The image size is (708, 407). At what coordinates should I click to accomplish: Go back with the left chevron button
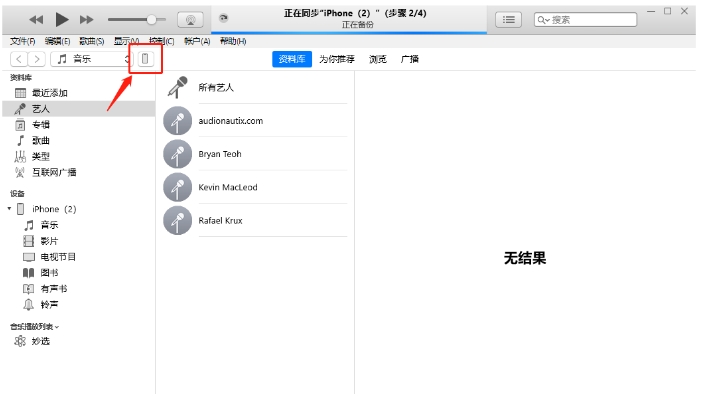(x=18, y=60)
